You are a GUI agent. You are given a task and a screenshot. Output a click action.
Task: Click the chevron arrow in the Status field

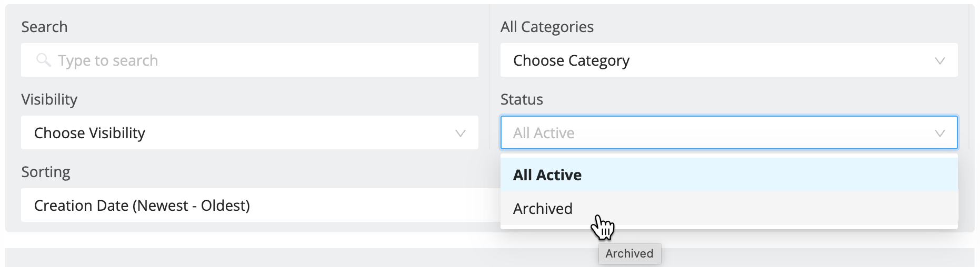(939, 133)
